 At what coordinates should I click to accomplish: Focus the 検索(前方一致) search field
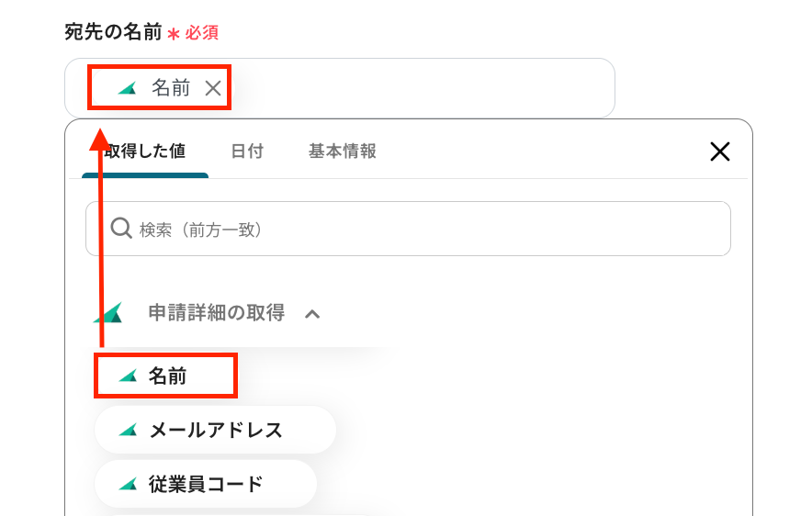point(408,229)
